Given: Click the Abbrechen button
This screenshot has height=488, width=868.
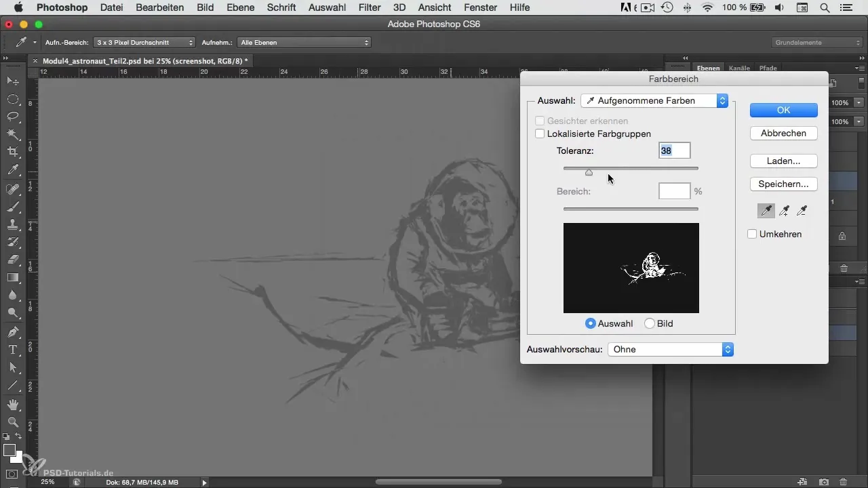Looking at the screenshot, I should coord(783,133).
